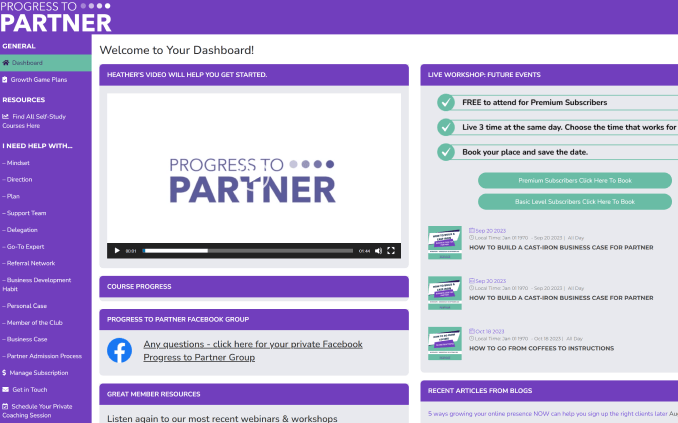
Task: Select Partner Admission Process topic
Action: tap(42, 356)
